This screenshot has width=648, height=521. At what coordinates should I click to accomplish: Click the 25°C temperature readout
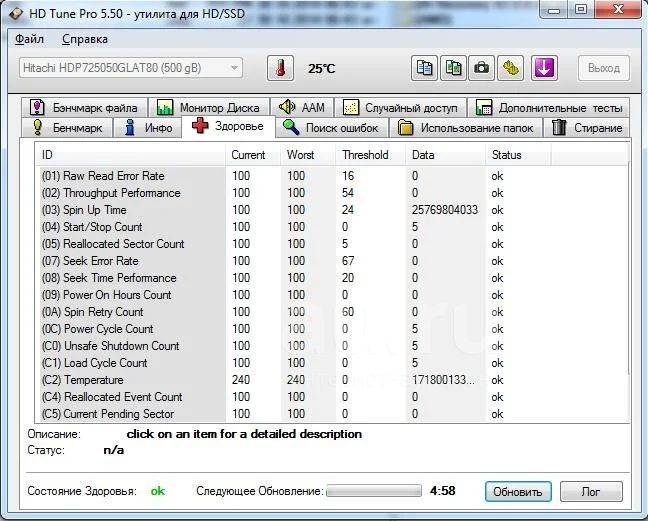pyautogui.click(x=322, y=69)
